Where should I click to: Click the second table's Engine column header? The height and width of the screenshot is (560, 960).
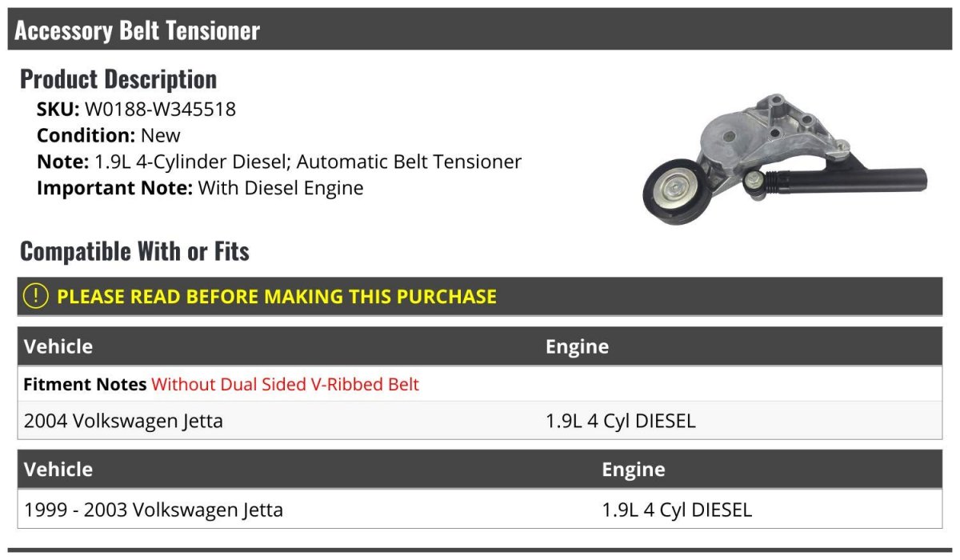point(633,469)
